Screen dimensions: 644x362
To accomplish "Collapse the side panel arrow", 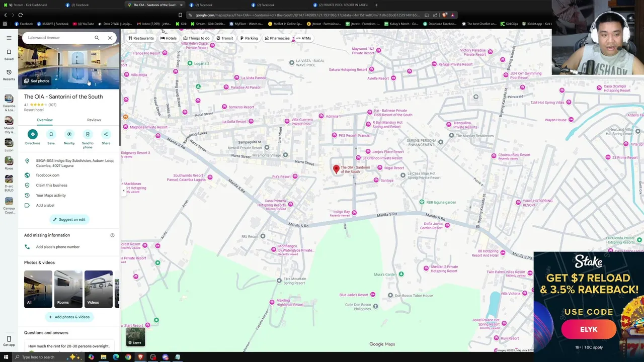I will pos(123,190).
